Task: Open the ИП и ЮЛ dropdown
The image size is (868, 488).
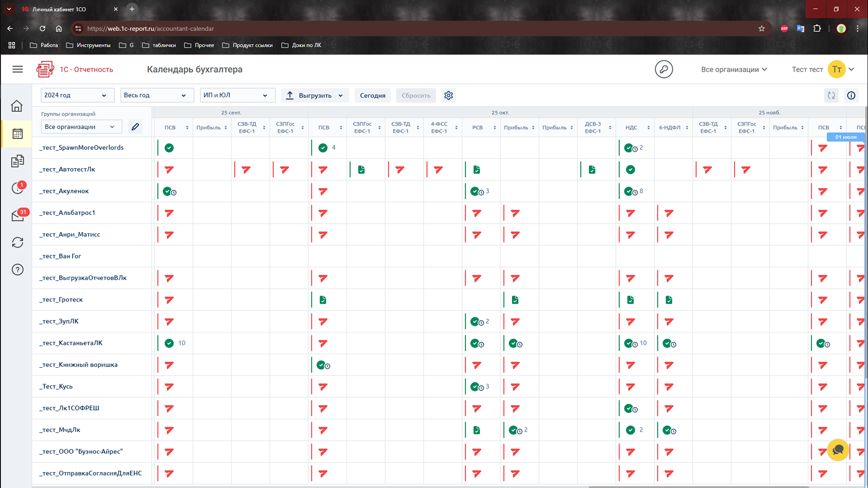Action: point(237,95)
